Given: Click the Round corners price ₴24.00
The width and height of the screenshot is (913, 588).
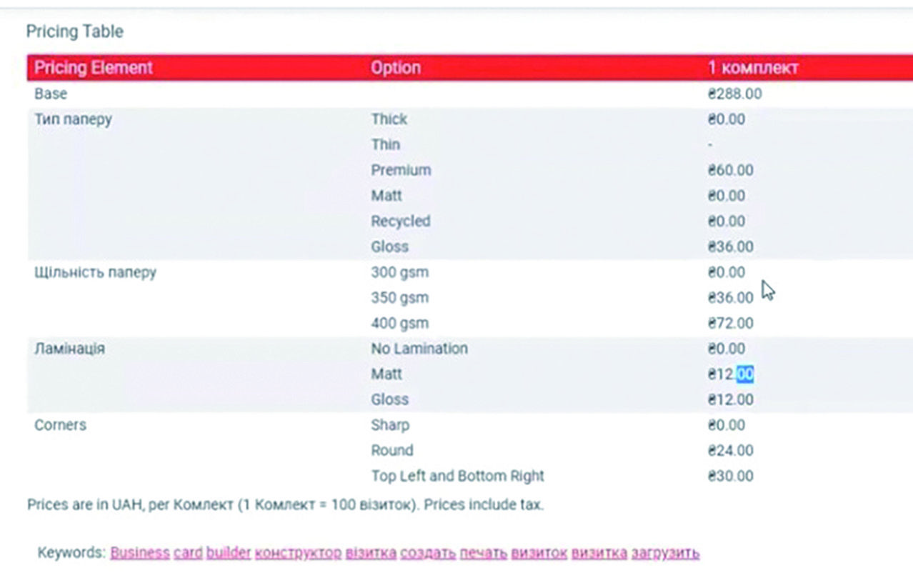Looking at the screenshot, I should (x=730, y=450).
